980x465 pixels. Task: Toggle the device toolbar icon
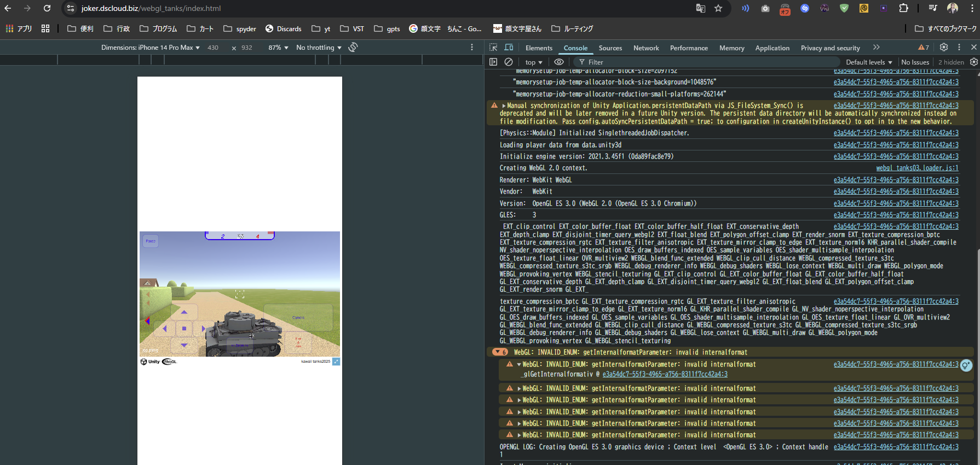coord(509,48)
